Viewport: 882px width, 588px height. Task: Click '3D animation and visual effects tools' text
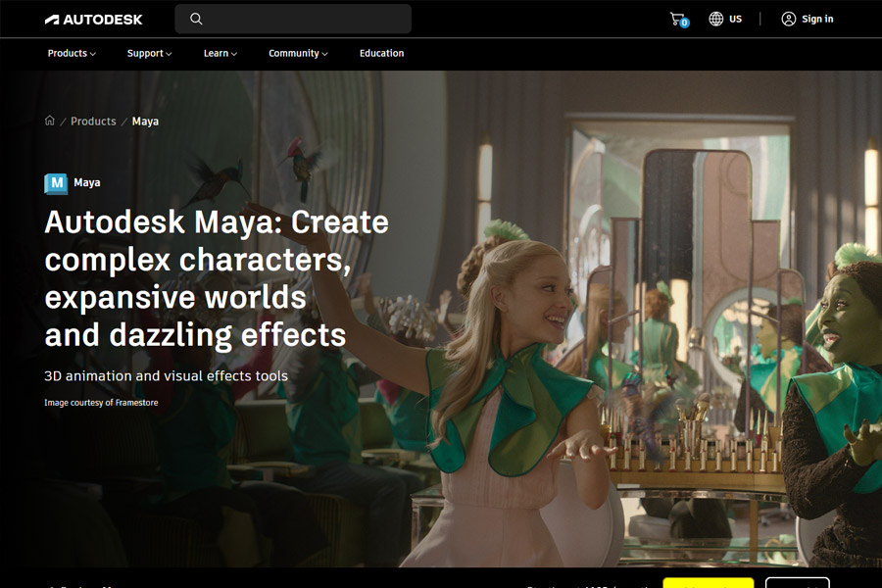[166, 376]
